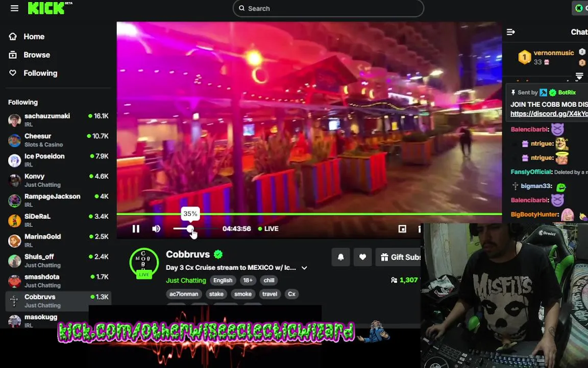Select the stake tag
The width and height of the screenshot is (588, 368).
[x=216, y=294]
